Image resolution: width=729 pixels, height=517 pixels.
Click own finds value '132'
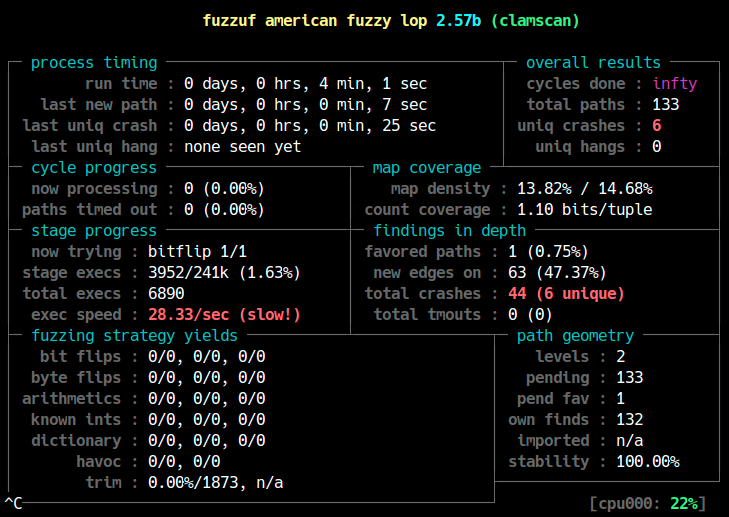(630, 420)
